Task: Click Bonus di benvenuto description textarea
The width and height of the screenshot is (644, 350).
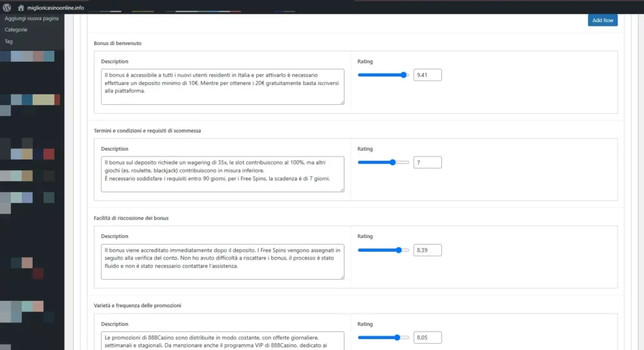Action: coord(223,87)
